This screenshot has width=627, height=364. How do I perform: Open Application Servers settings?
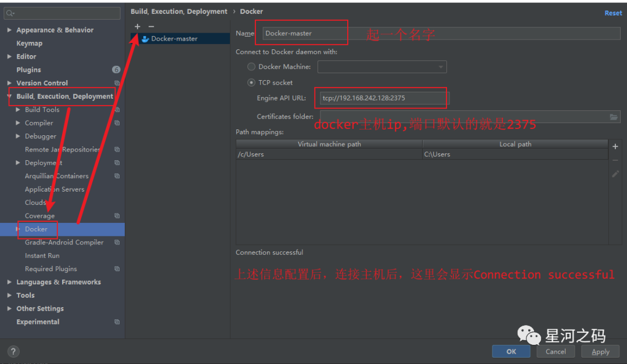click(x=55, y=189)
